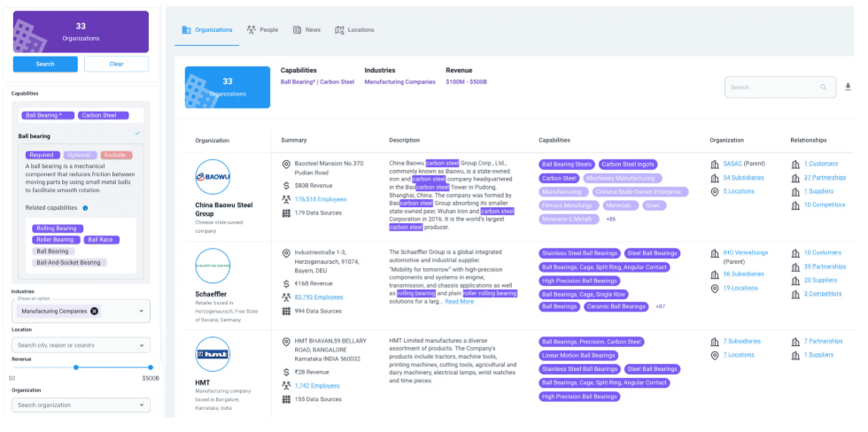Click the dollar revenue icon in the Baowu row
This screenshot has height=432, width=868.
click(286, 185)
